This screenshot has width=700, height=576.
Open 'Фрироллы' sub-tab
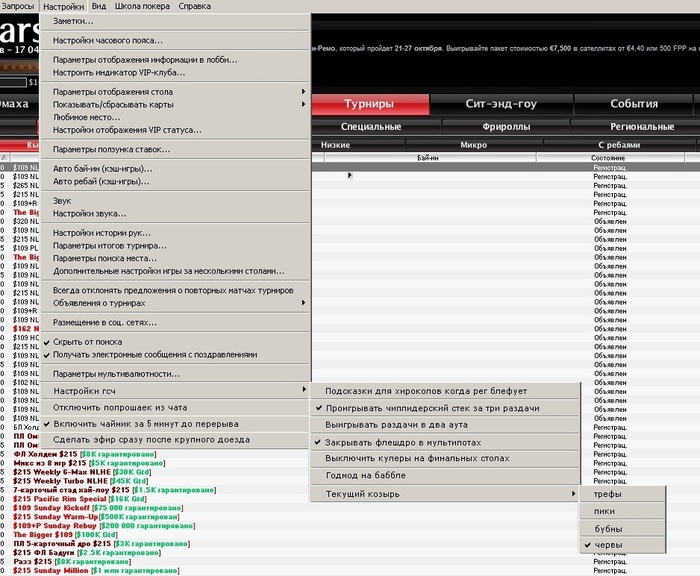pyautogui.click(x=506, y=126)
